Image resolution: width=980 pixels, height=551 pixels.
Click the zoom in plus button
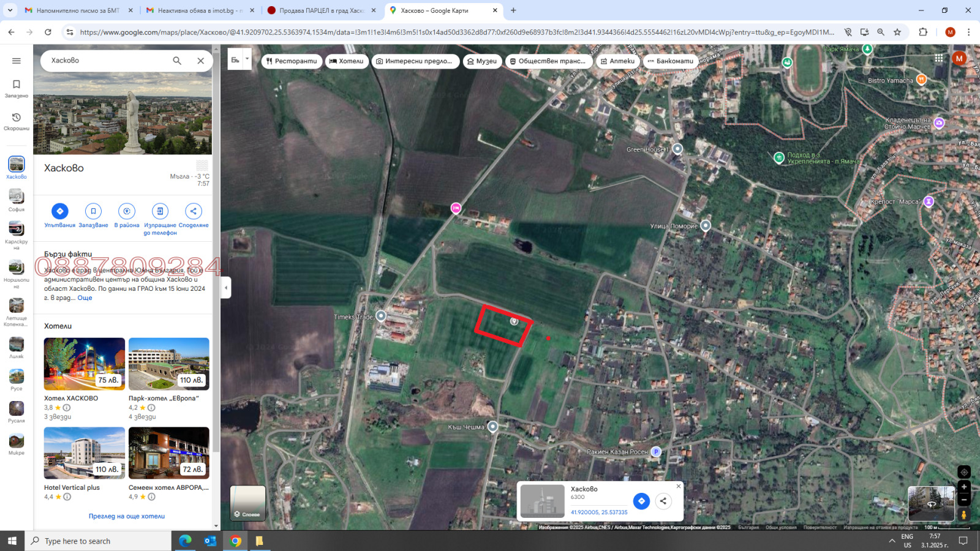click(963, 487)
